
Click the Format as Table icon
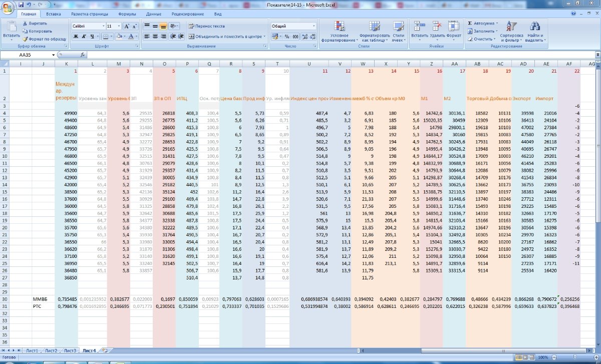(374, 28)
